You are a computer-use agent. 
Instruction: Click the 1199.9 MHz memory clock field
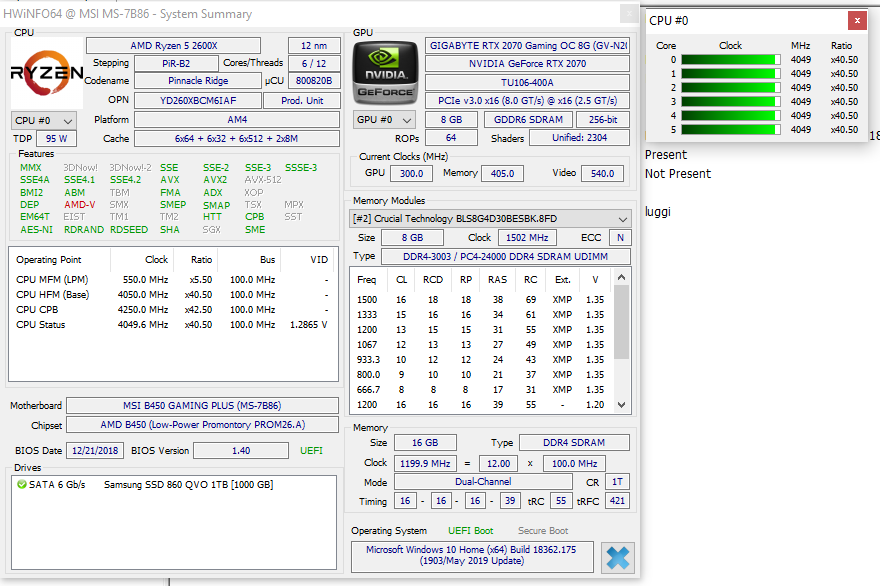425,464
